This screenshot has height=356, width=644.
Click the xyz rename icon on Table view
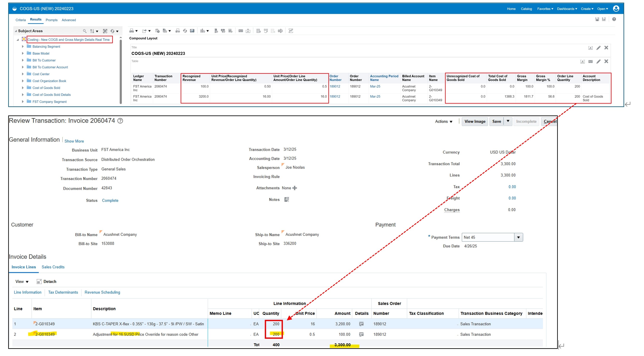coord(591,61)
